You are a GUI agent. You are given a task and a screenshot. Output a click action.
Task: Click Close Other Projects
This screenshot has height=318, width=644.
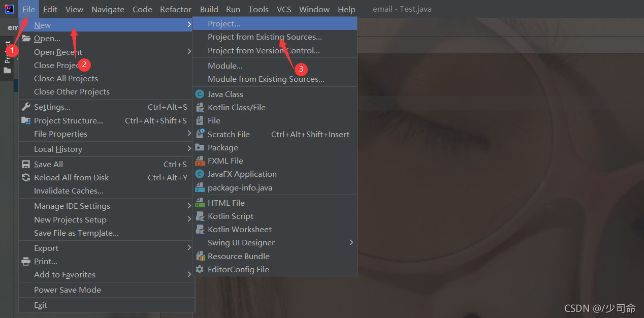[107, 91]
